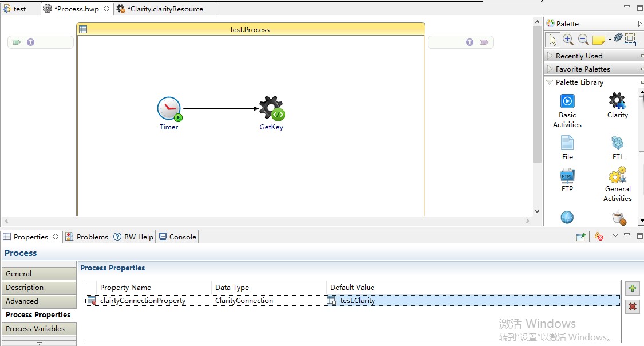Image resolution: width=644 pixels, height=346 pixels.
Task: Toggle the select arrow tool in palette
Action: (x=552, y=39)
